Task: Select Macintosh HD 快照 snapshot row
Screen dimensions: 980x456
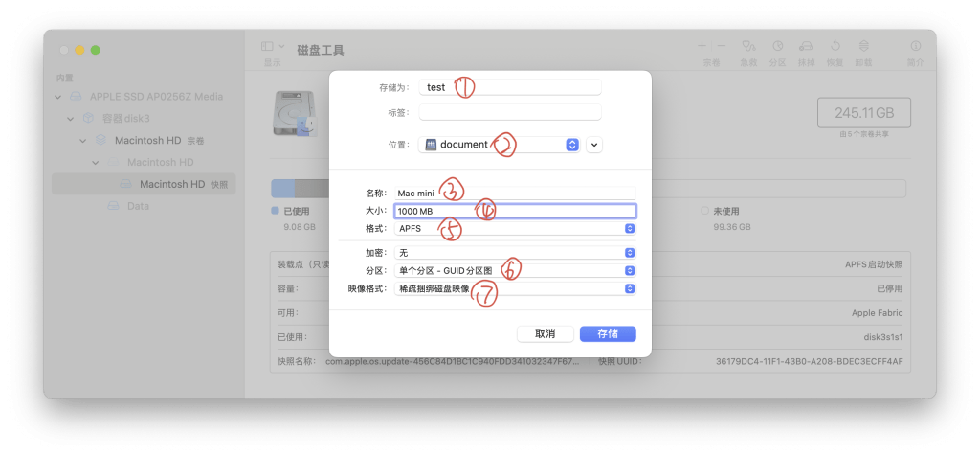Action: coord(144,184)
